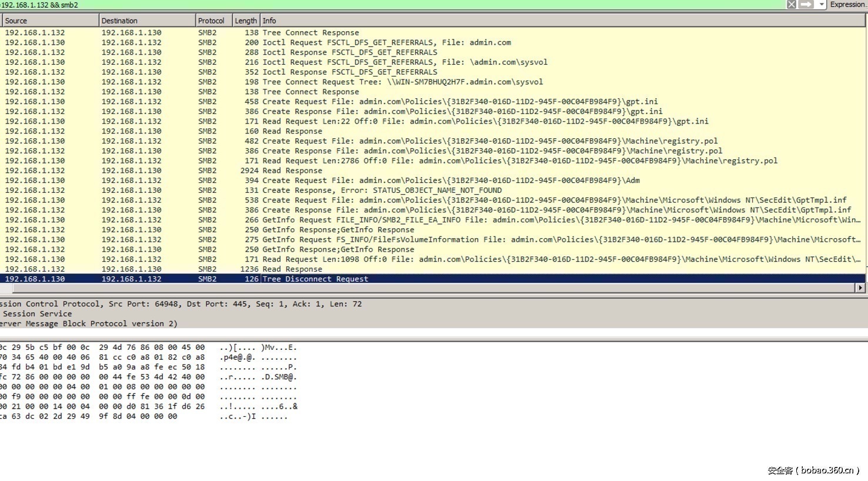Open the filter history dropdown arrow

point(822,5)
